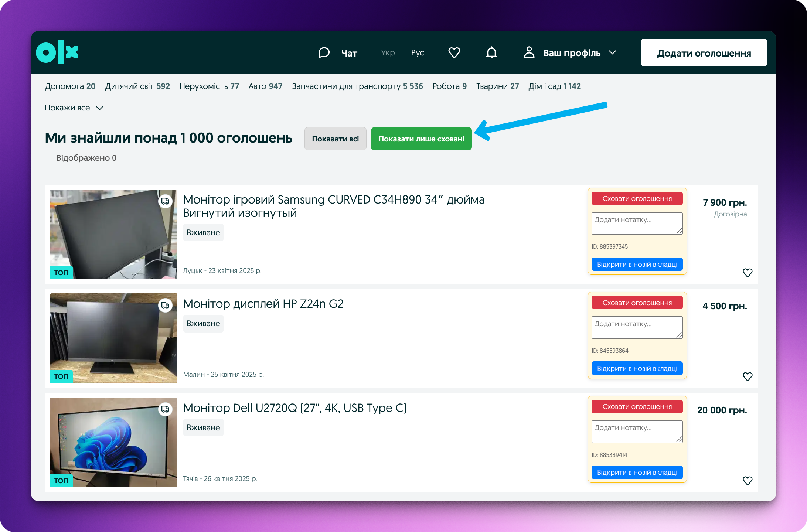Click price 4 500 грн.
The image size is (807, 532).
click(x=725, y=306)
